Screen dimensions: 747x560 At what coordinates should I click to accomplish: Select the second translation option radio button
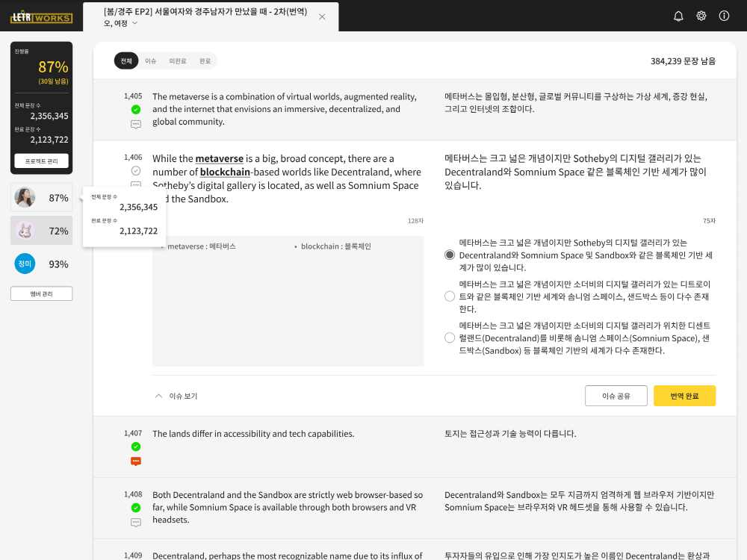(x=450, y=296)
